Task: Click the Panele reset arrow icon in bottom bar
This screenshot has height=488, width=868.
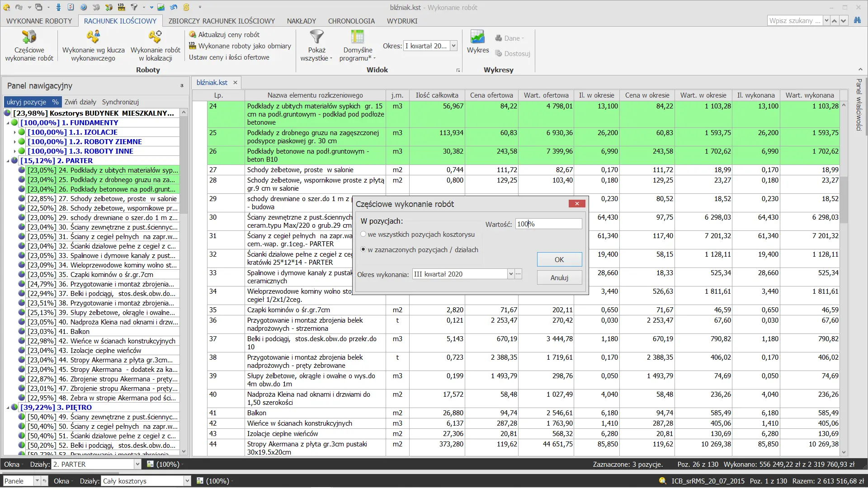Action: tap(45, 481)
